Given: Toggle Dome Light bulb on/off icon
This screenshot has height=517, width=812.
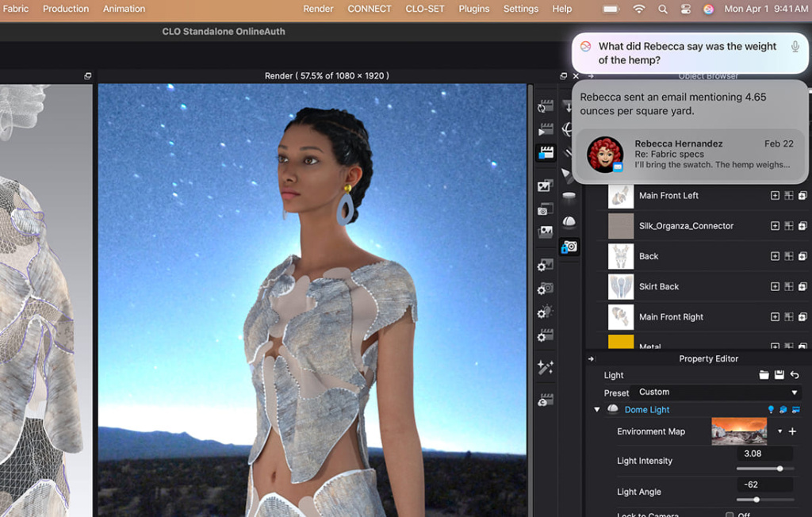Looking at the screenshot, I should coord(771,410).
